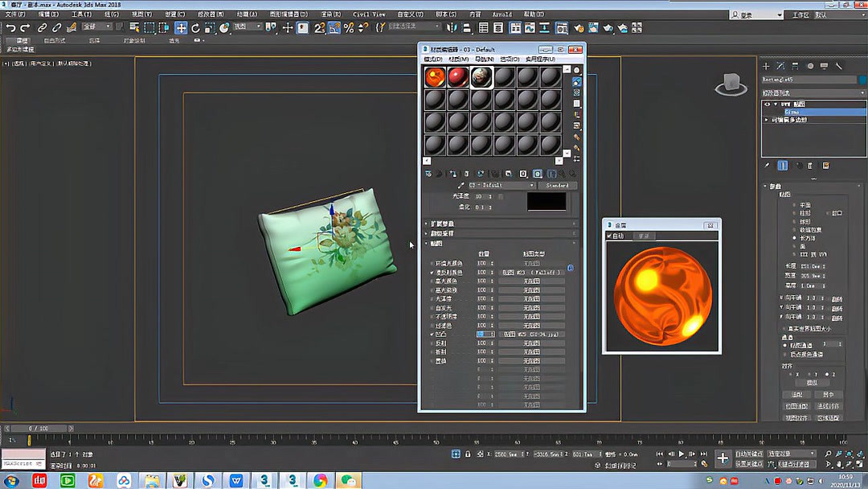Click the Get Material eyedropper icon
The width and height of the screenshot is (868, 489).
click(460, 186)
